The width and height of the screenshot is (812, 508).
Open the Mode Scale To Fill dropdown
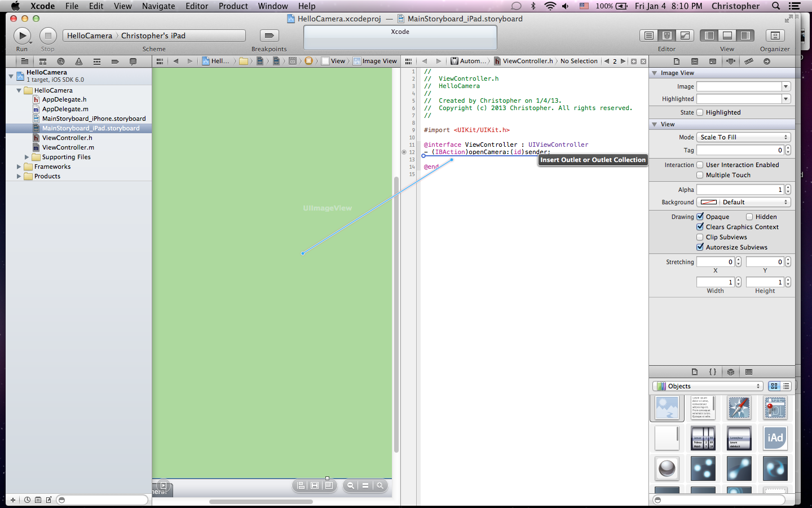(744, 137)
